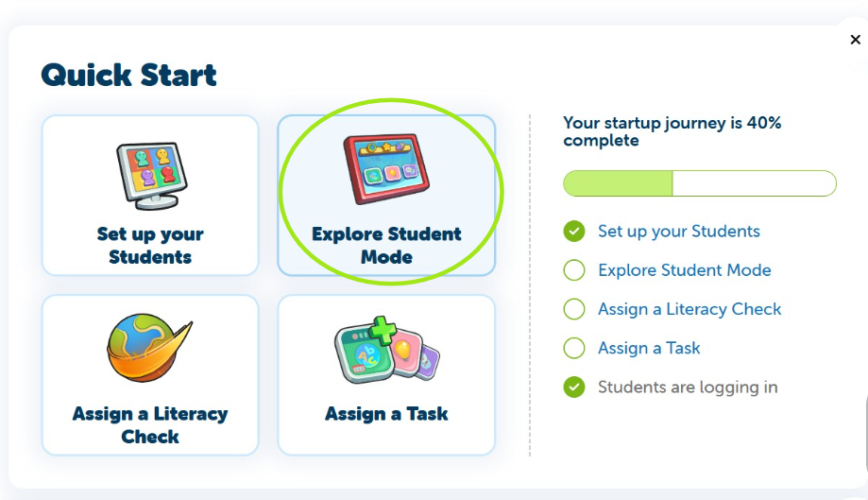
Task: Select the Explore Student Mode card label
Action: pyautogui.click(x=386, y=246)
